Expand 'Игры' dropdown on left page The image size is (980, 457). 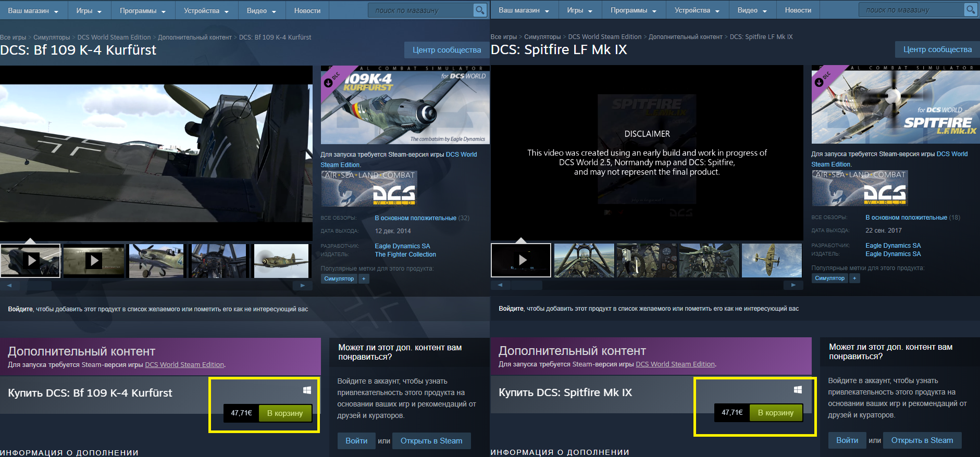click(89, 10)
